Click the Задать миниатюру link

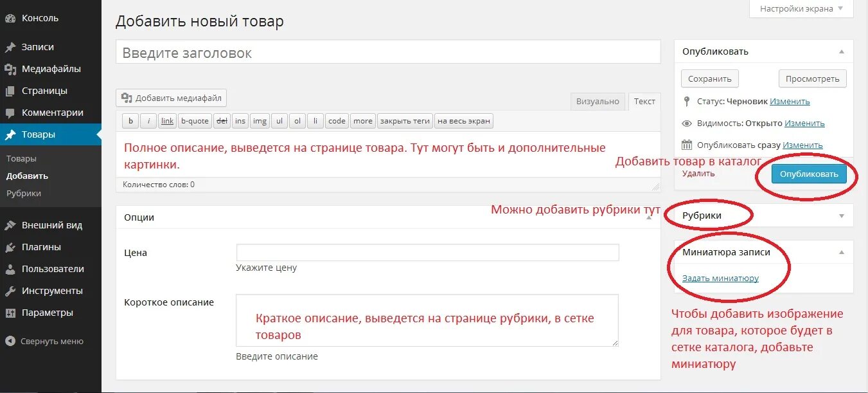pyautogui.click(x=720, y=279)
